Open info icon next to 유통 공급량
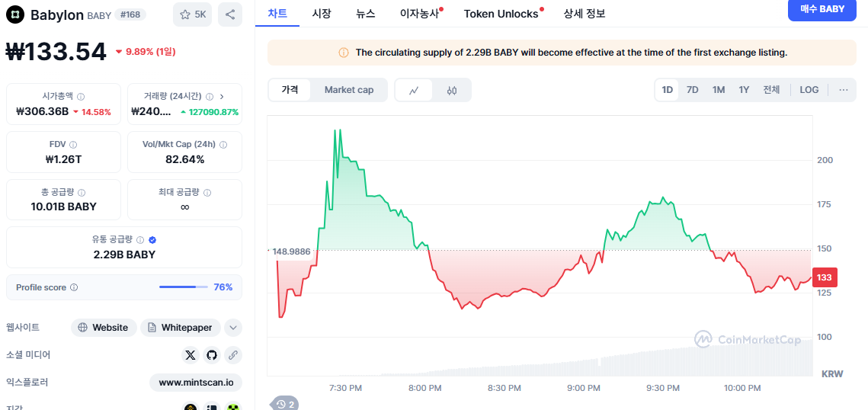Viewport: 868px width, 410px height. (x=140, y=240)
